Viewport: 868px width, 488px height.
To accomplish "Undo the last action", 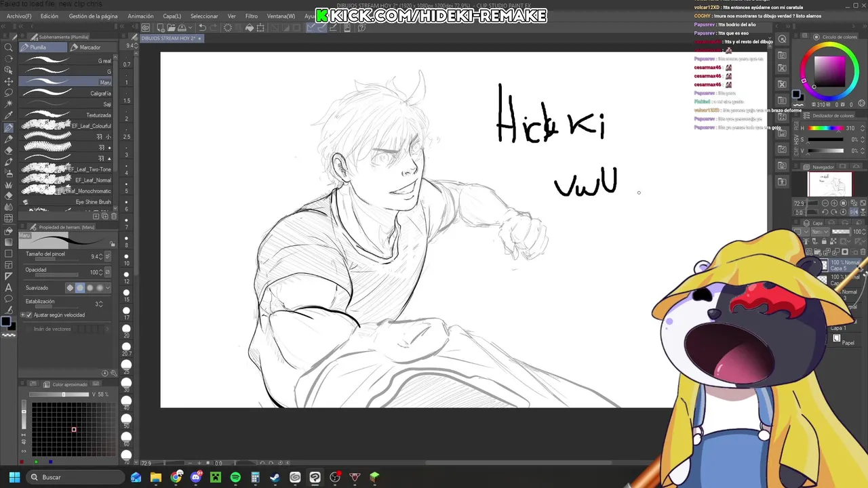I will [202, 28].
